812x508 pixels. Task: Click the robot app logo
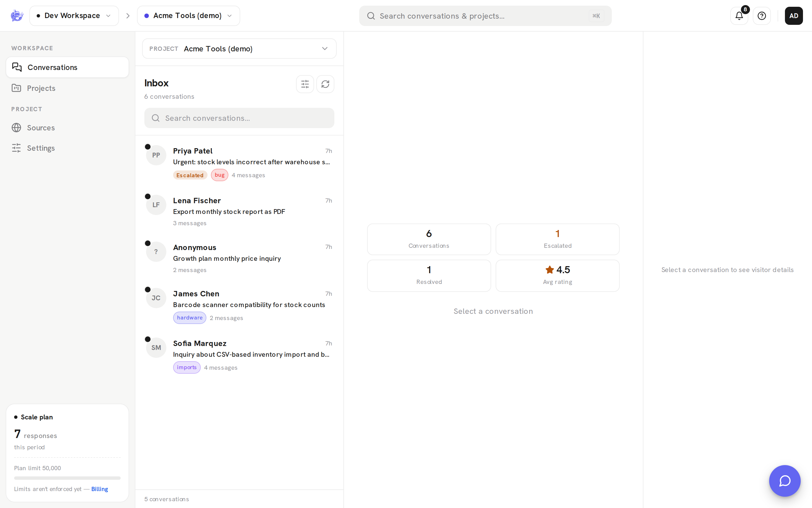pyautogui.click(x=17, y=16)
